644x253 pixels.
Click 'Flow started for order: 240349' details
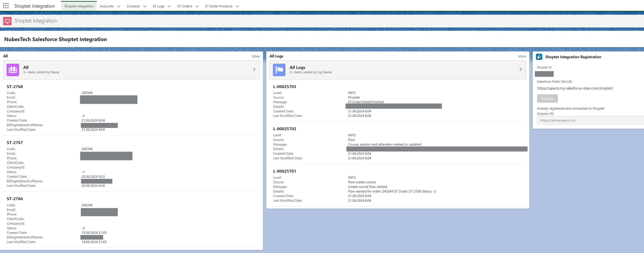click(x=392, y=191)
